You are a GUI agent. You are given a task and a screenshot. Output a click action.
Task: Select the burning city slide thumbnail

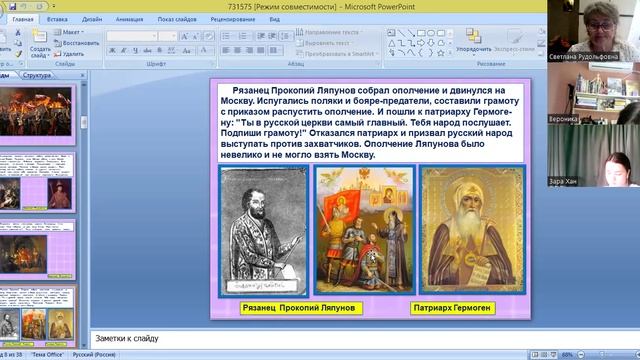click(x=36, y=111)
